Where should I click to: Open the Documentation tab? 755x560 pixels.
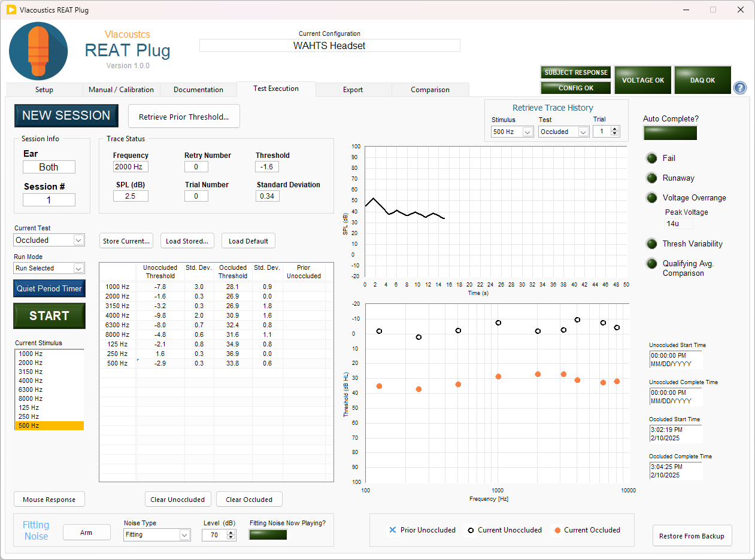click(x=198, y=90)
